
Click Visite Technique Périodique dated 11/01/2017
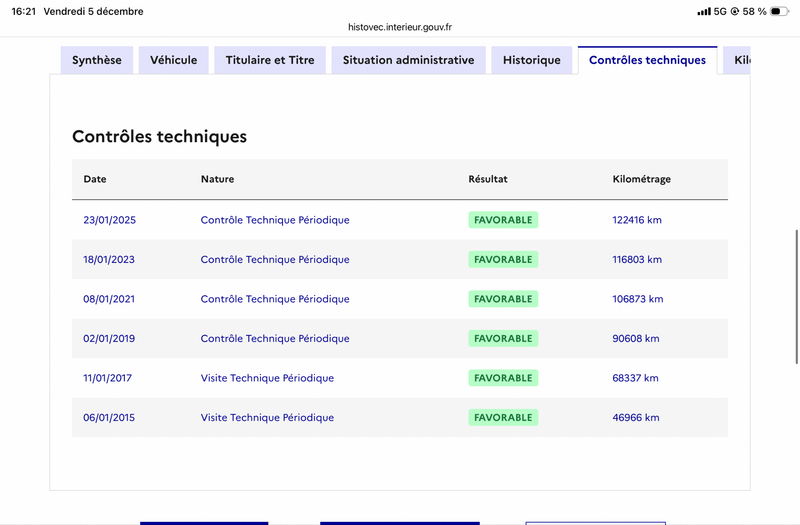click(267, 378)
